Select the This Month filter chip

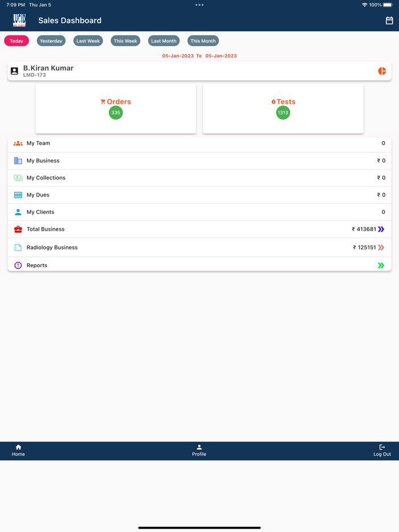click(x=203, y=40)
